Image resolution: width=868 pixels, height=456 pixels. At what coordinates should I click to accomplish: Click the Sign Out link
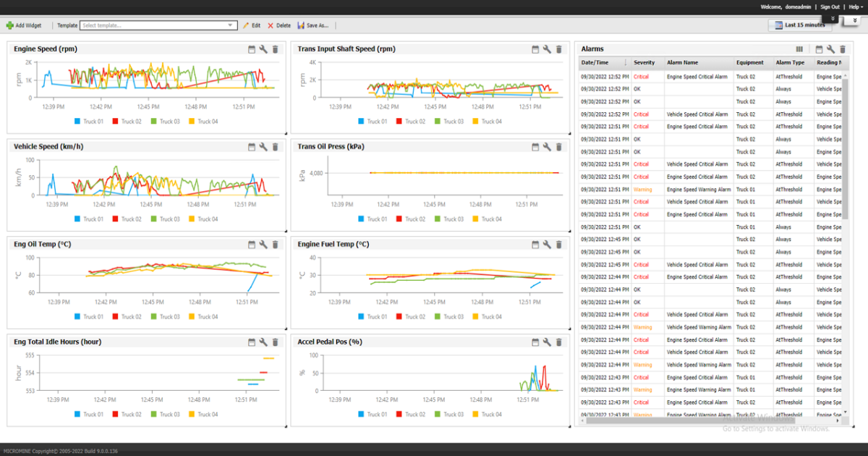tap(830, 7)
